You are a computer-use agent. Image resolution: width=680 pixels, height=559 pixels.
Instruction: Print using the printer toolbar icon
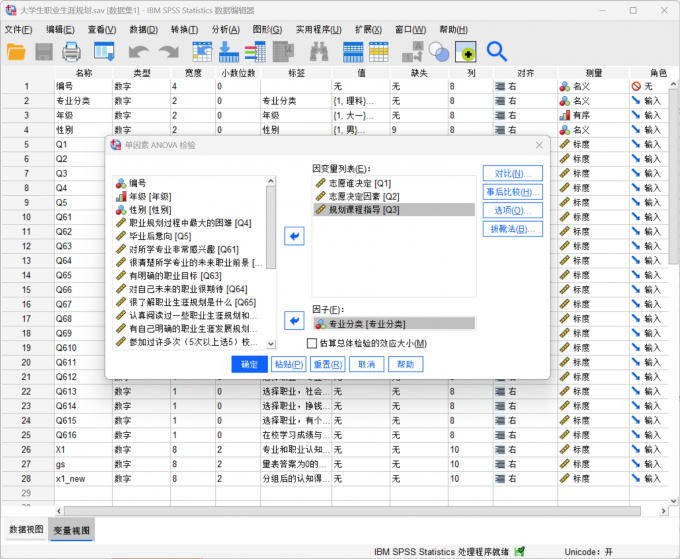71,52
